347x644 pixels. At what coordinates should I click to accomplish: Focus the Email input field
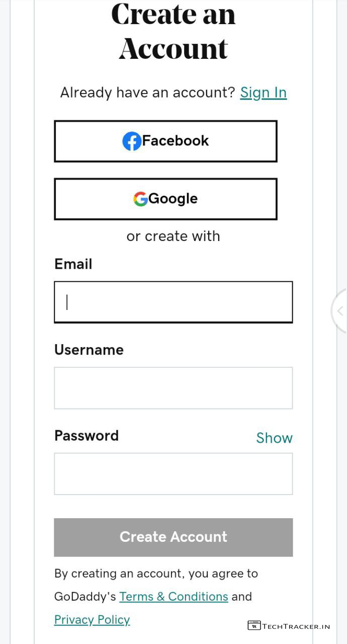(x=173, y=302)
